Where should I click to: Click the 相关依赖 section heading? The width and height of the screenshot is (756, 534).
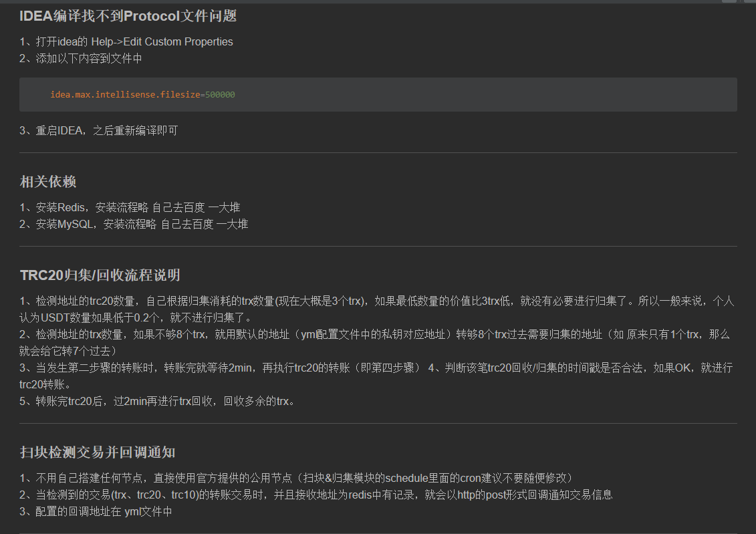click(47, 181)
